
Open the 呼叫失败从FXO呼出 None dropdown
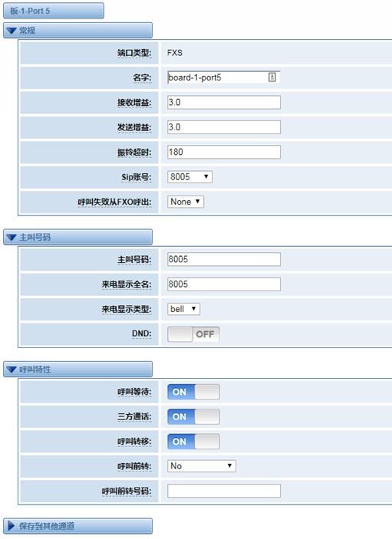pyautogui.click(x=186, y=202)
